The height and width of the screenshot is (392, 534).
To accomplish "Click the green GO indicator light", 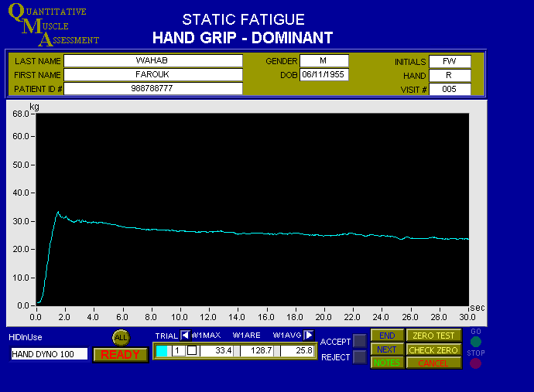I will (x=475, y=341).
